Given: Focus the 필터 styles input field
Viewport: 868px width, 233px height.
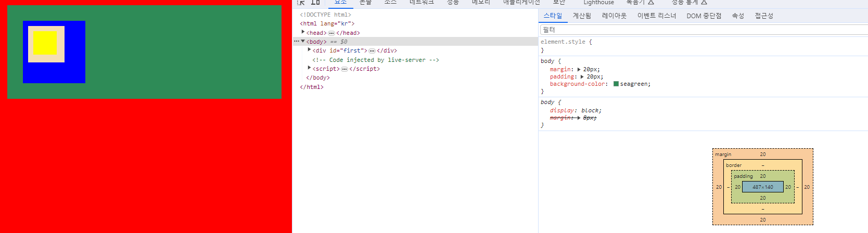Looking at the screenshot, I should click(x=704, y=30).
